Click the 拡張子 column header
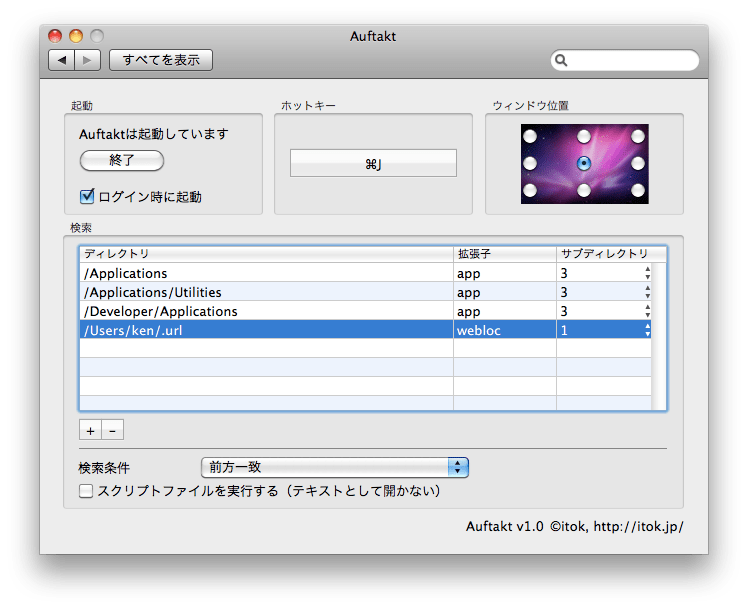 point(505,254)
